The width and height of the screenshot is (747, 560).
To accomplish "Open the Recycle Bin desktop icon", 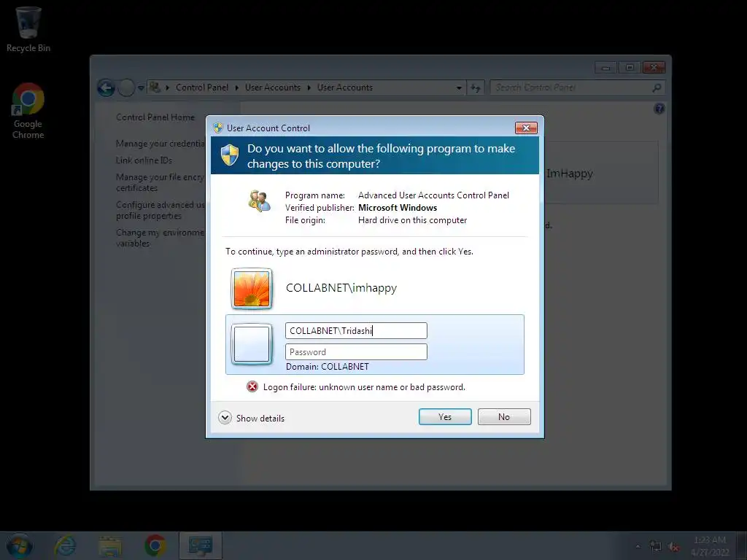I will tap(28, 28).
